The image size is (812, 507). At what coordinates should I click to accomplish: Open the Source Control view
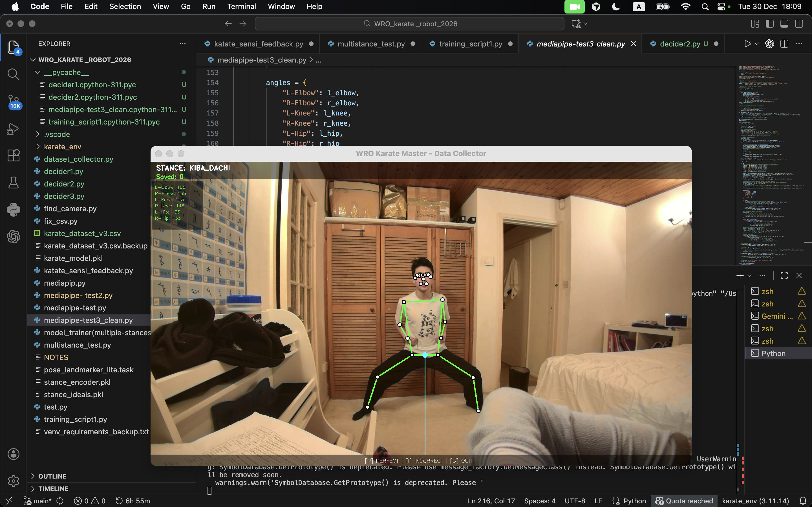point(14,101)
